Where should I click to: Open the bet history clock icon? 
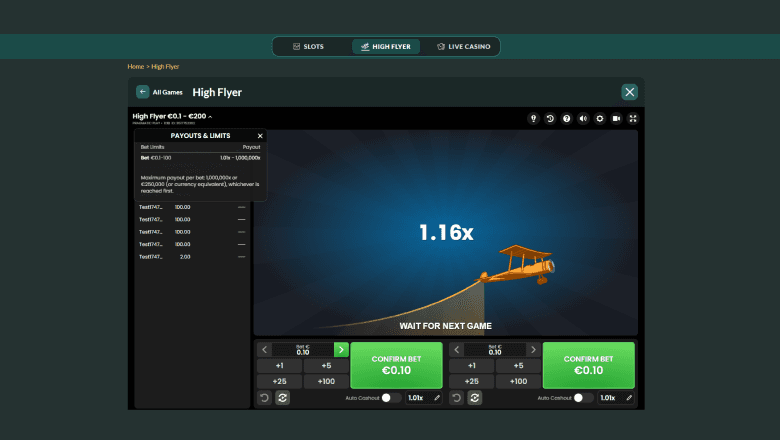click(550, 118)
